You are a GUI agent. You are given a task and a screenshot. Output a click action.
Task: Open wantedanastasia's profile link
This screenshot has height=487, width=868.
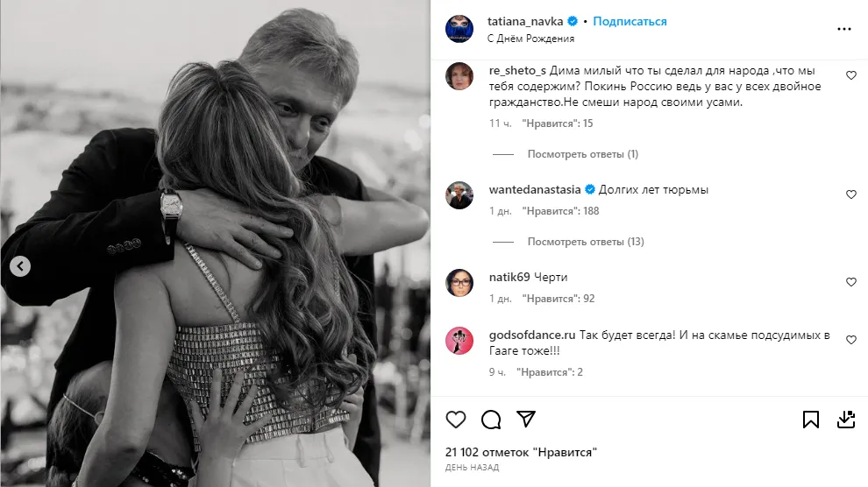(535, 189)
